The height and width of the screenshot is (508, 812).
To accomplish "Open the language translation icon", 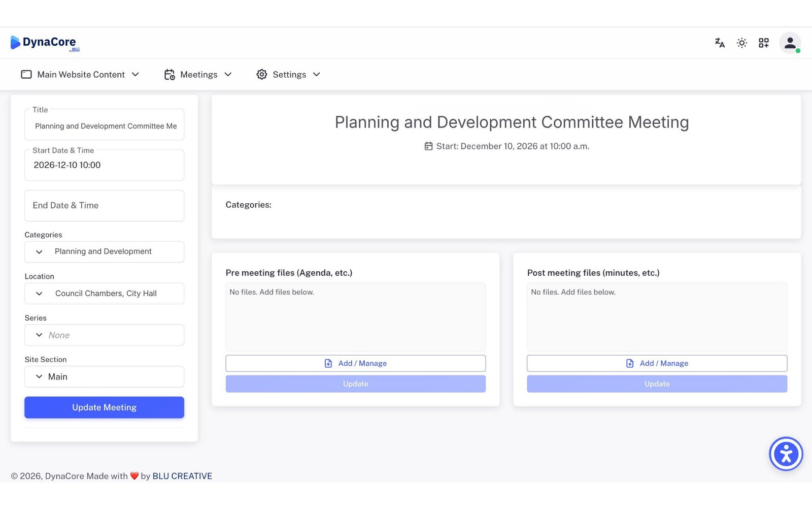I will click(x=720, y=43).
